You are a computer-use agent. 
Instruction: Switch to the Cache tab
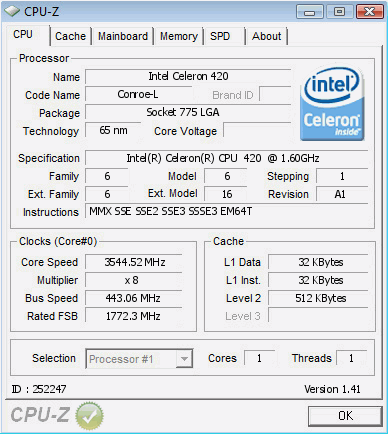[70, 36]
